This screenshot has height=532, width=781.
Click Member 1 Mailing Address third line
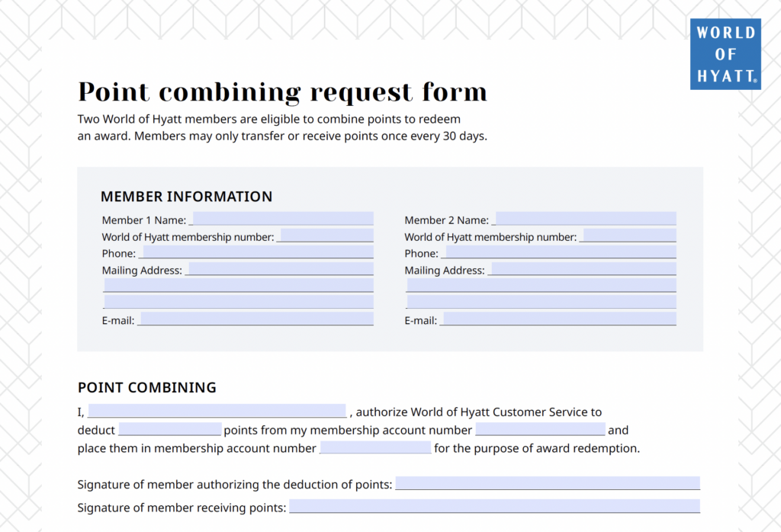[x=239, y=302]
